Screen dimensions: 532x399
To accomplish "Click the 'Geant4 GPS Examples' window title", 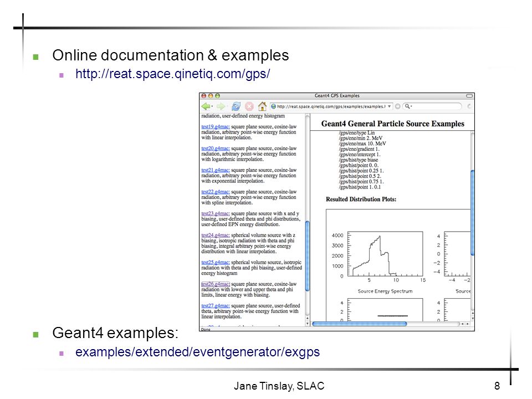I will click(337, 96).
